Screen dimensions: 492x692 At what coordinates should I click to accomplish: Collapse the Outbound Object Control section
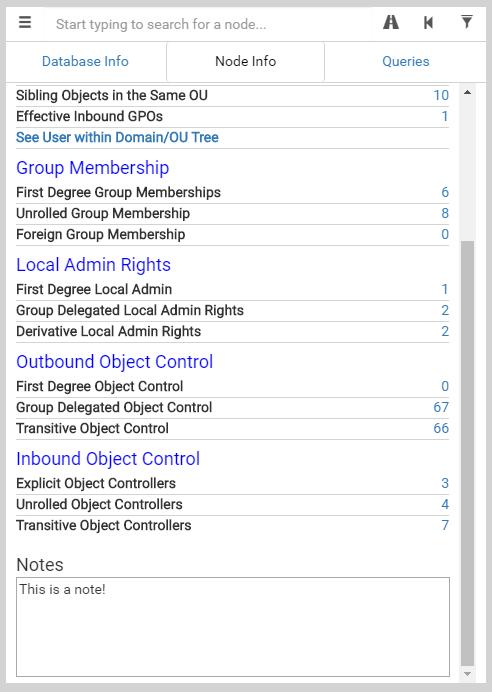coord(115,362)
